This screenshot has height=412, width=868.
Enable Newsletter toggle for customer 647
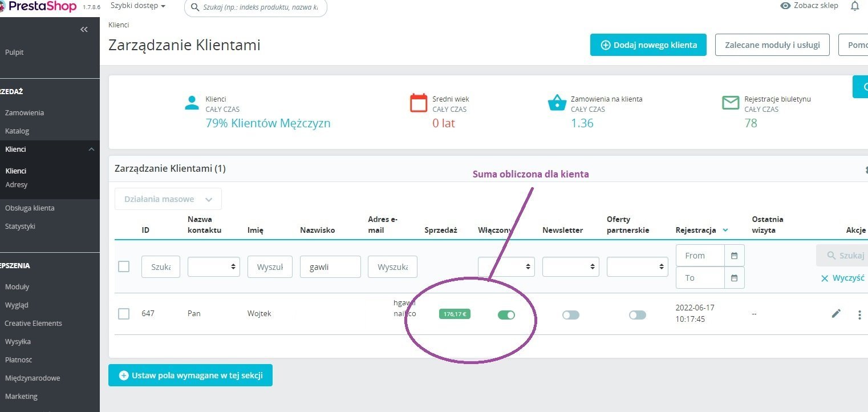pyautogui.click(x=571, y=315)
